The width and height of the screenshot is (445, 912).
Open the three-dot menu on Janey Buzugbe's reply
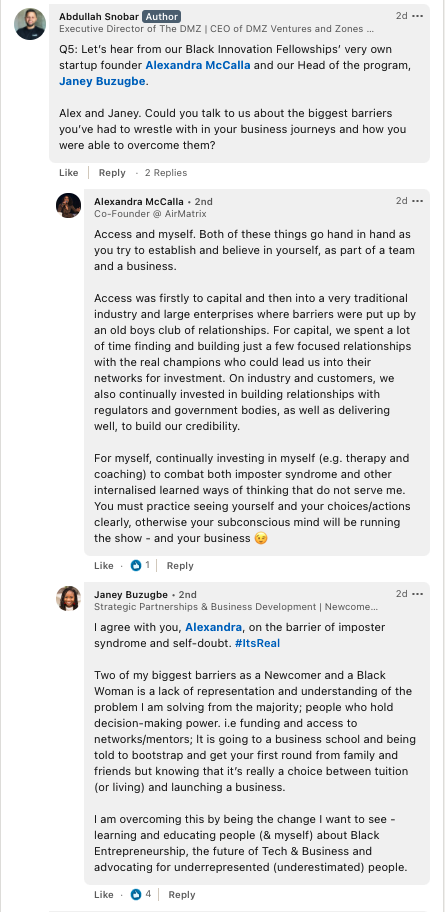(418, 594)
